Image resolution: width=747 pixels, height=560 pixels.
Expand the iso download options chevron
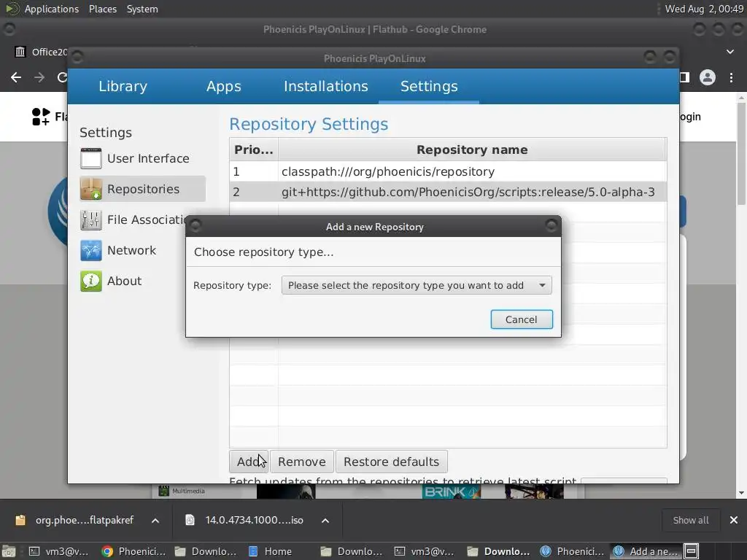325,521
